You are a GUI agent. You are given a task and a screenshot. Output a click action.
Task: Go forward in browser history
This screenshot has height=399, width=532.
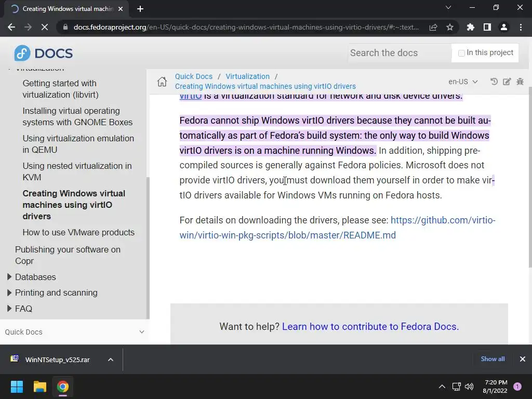28,27
